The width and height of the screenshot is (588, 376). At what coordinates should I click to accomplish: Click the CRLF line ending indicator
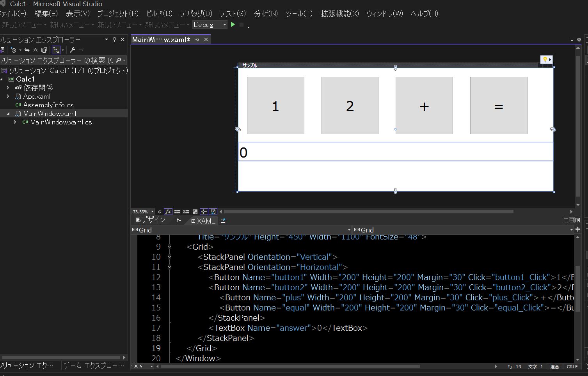[572, 367]
